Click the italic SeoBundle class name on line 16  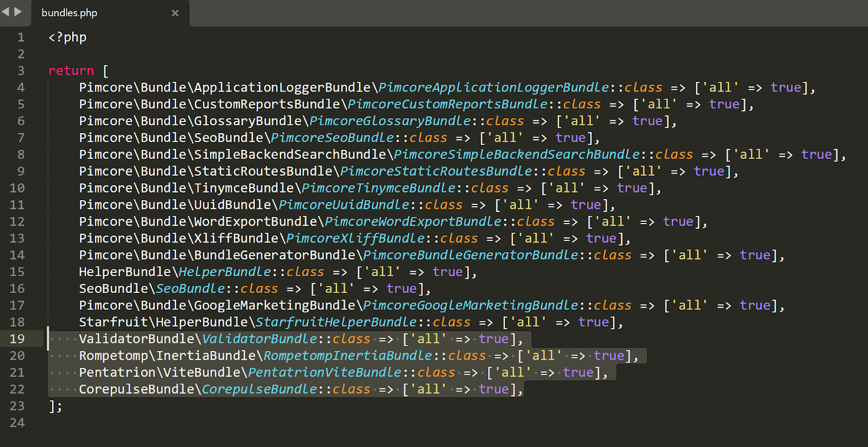(x=190, y=289)
